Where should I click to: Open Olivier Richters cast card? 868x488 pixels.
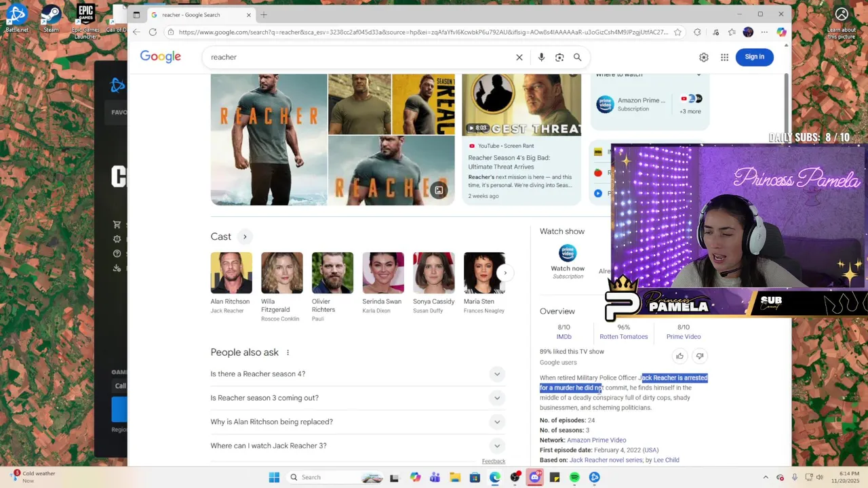pos(332,287)
